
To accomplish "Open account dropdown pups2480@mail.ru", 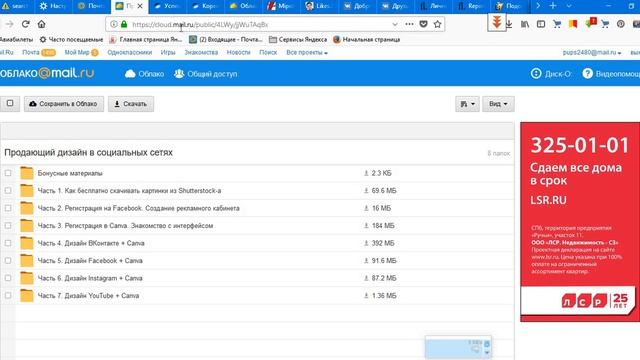I will pos(592,53).
